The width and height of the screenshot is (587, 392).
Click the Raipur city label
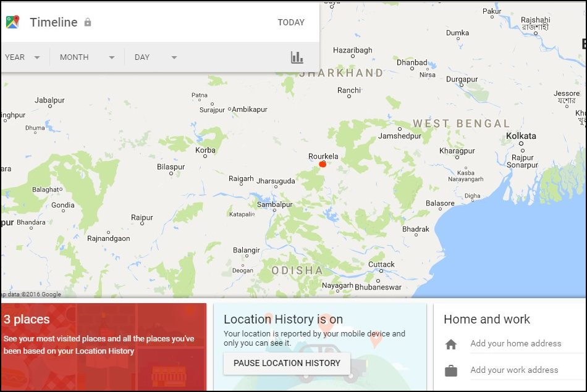point(142,217)
